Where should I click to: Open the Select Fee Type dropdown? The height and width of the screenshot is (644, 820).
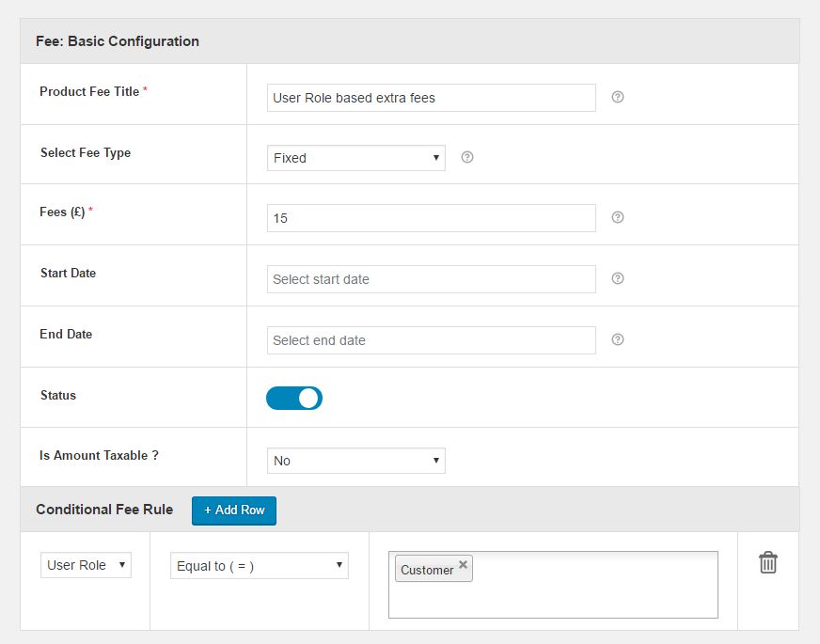355,158
